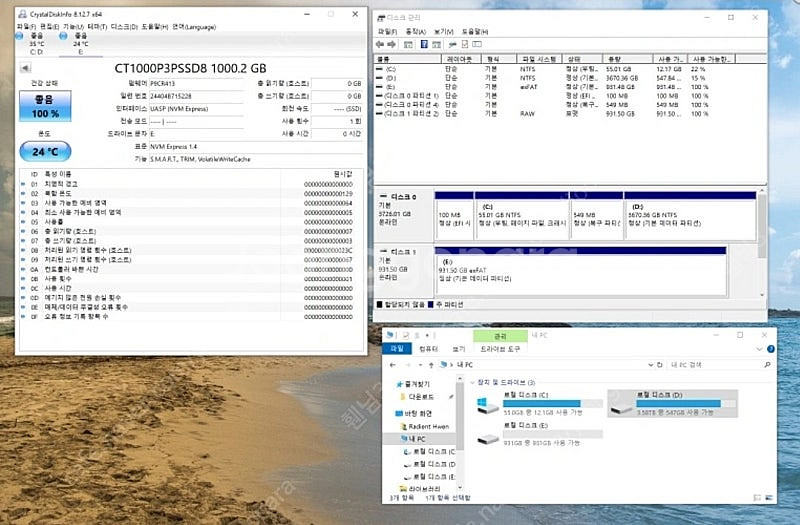This screenshot has height=525, width=800.
Task: Select 로컬 디스크 (D:) drive in File Explorer
Action: (672, 403)
